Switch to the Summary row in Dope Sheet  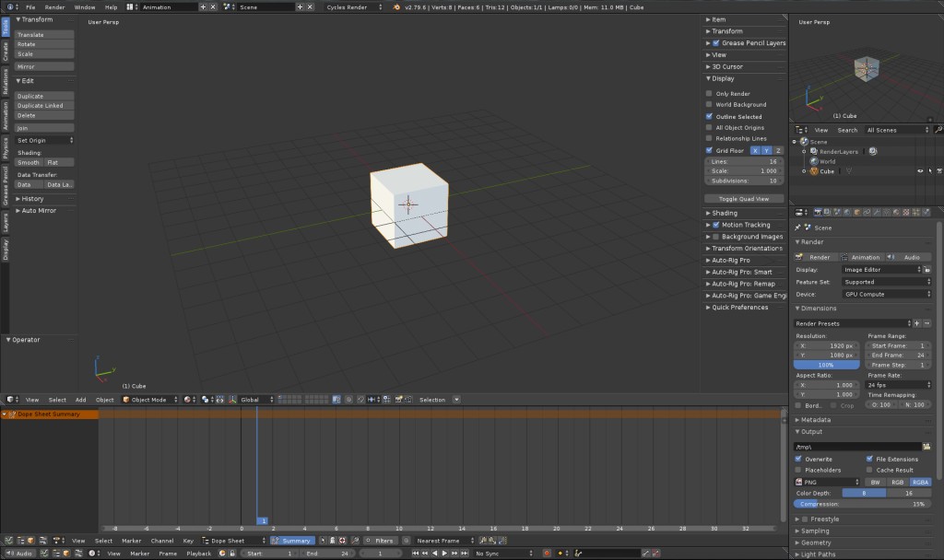click(x=293, y=541)
